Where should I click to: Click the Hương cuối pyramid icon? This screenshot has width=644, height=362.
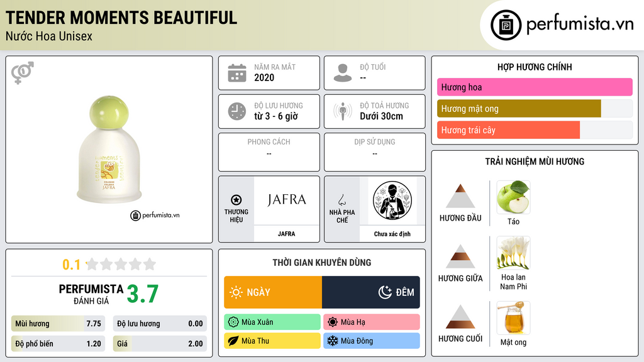coord(460,317)
